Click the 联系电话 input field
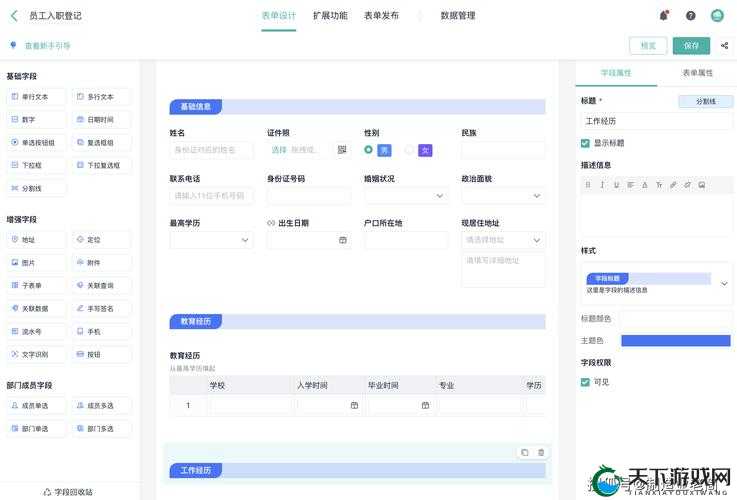737x500 pixels. (212, 196)
